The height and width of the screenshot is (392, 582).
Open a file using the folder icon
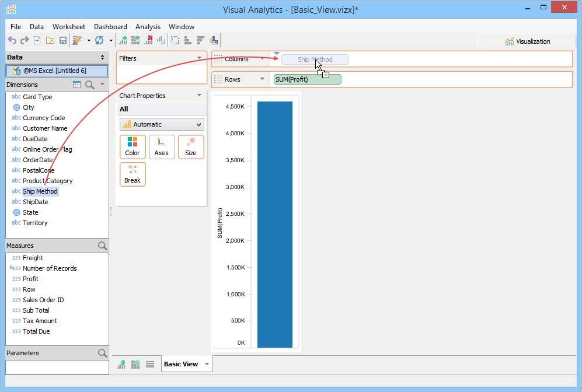(x=50, y=40)
